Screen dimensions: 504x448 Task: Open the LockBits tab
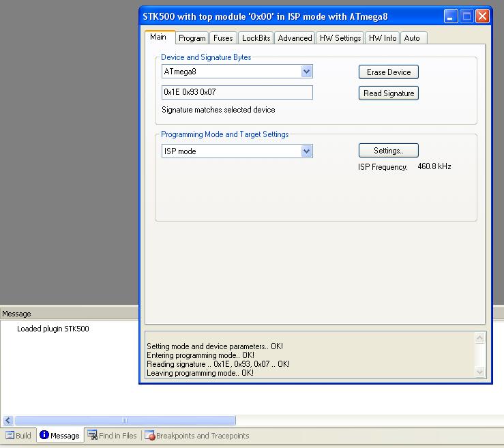tap(256, 38)
